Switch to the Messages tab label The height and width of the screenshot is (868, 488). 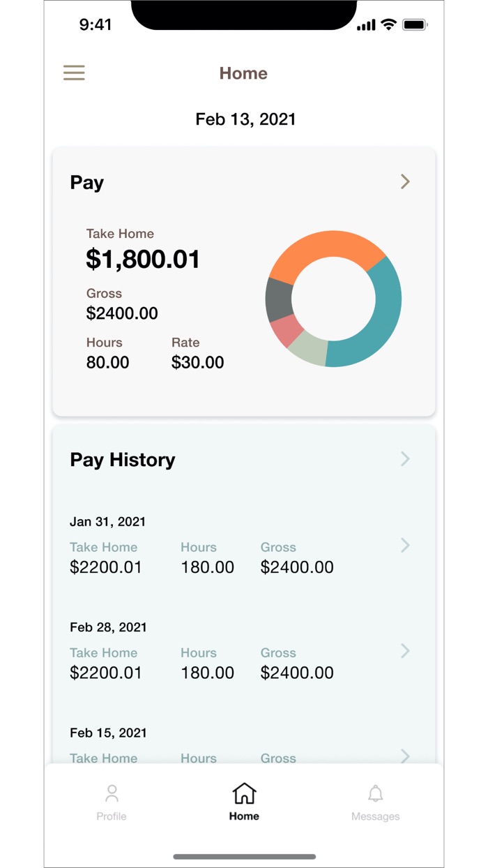[376, 816]
